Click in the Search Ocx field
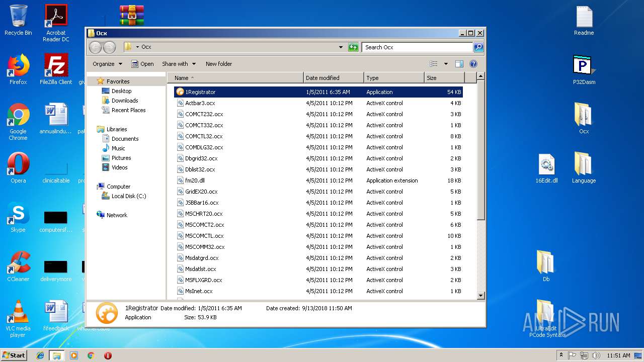The height and width of the screenshot is (362, 644). [417, 47]
